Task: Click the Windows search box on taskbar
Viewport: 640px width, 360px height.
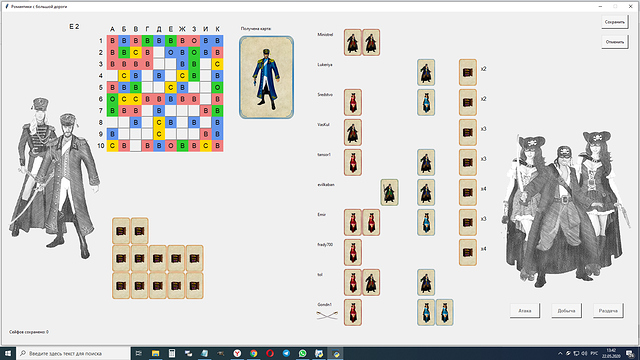Action: [x=73, y=353]
